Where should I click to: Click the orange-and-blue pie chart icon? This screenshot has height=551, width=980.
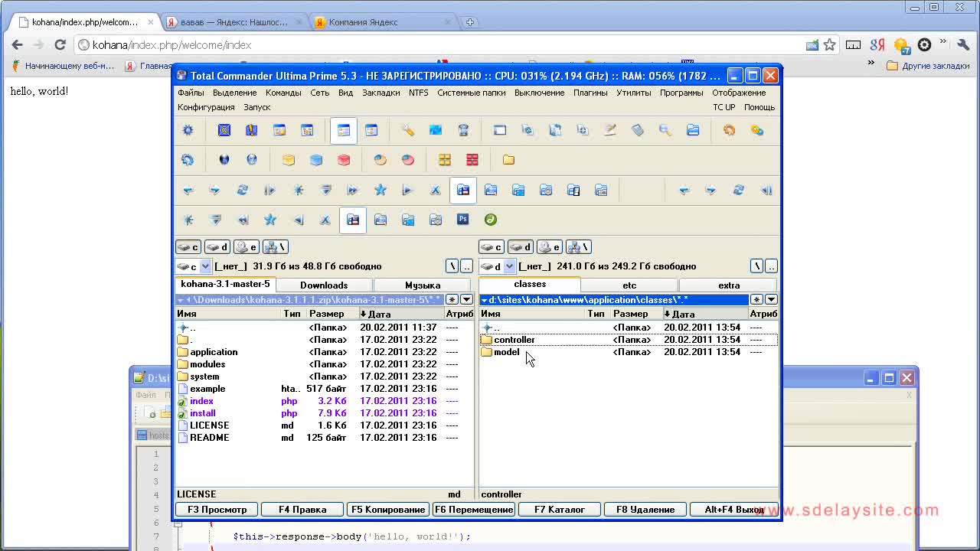381,160
